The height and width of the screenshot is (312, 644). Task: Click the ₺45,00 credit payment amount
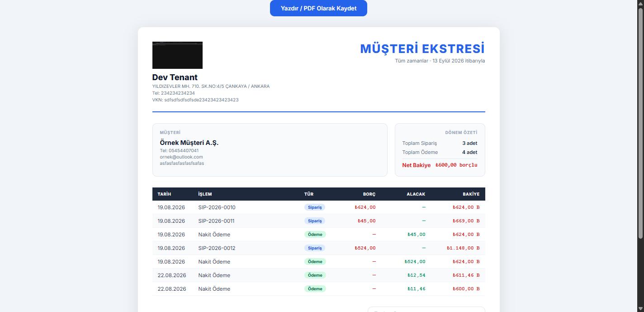tap(417, 235)
